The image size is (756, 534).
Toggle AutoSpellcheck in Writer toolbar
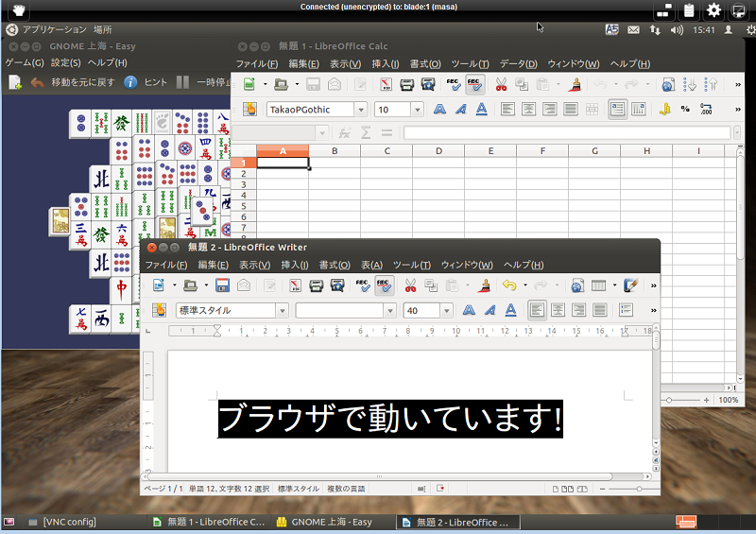(x=384, y=285)
